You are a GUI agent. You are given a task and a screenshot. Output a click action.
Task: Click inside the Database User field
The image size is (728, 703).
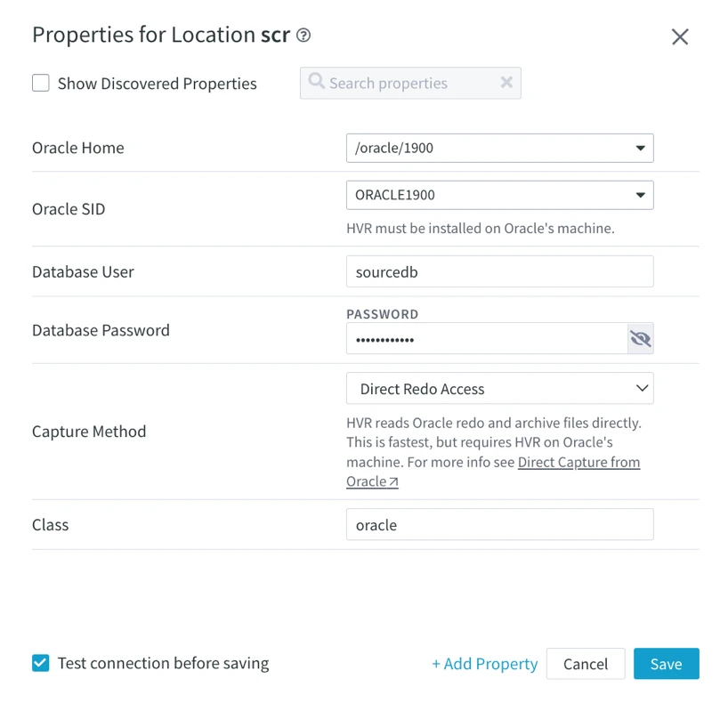point(498,271)
